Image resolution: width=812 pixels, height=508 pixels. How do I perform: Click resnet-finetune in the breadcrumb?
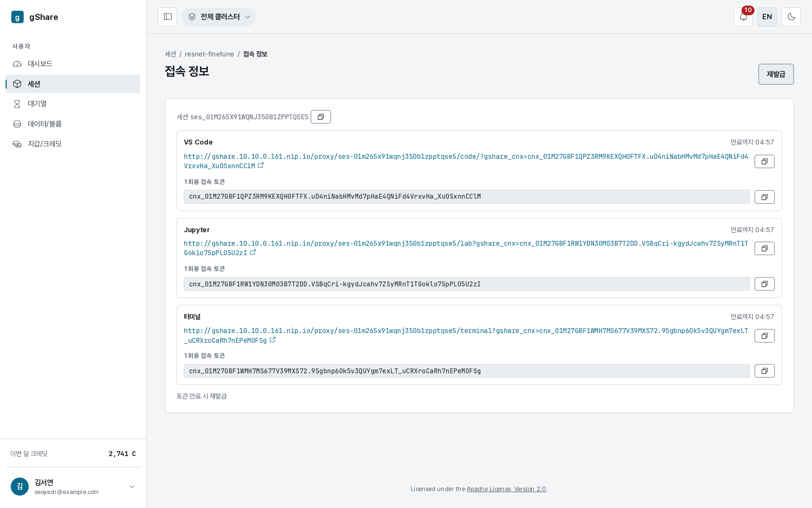209,54
